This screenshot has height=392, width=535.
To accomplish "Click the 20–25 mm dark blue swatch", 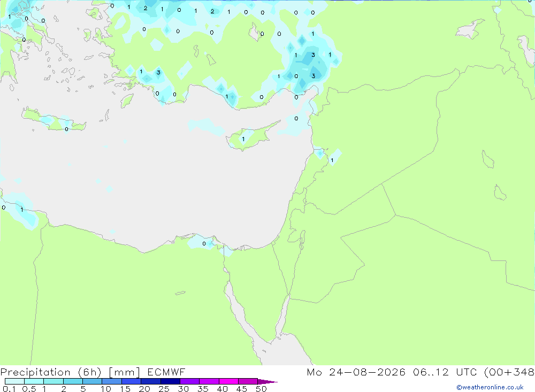I will [151, 381].
